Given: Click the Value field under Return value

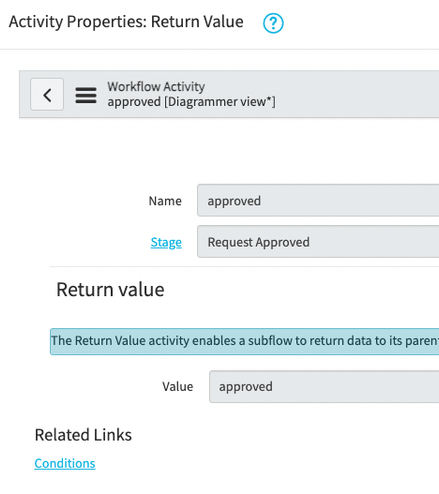Looking at the screenshot, I should [x=324, y=387].
